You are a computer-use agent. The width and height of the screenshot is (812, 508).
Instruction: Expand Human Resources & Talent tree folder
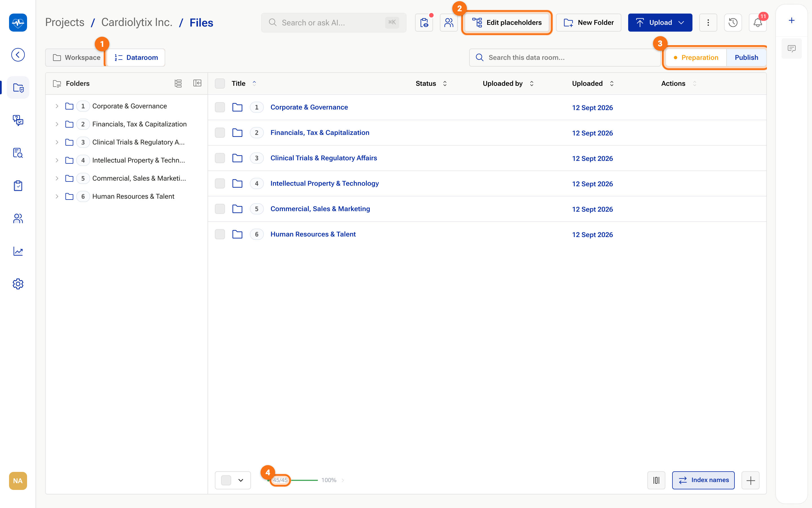[57, 196]
